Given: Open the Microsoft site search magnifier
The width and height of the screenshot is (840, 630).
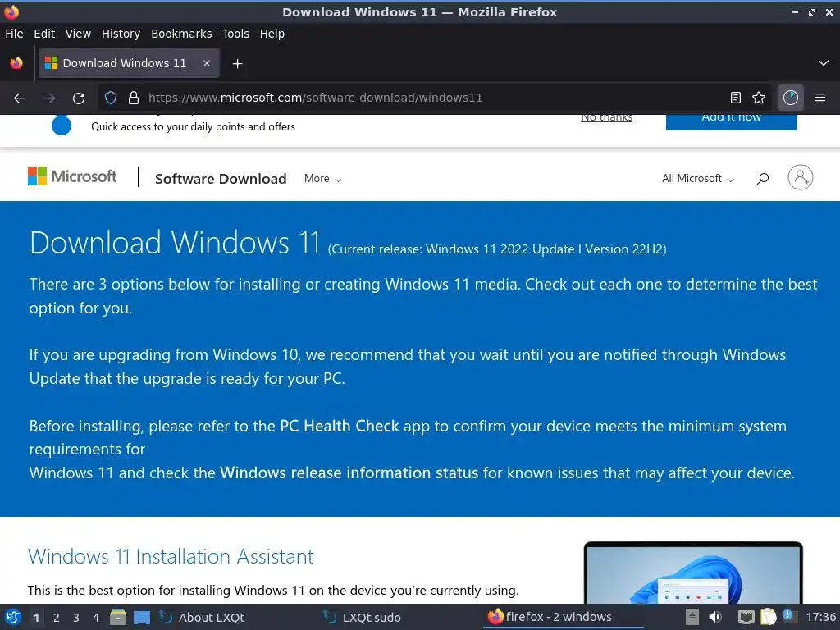Looking at the screenshot, I should pos(762,178).
